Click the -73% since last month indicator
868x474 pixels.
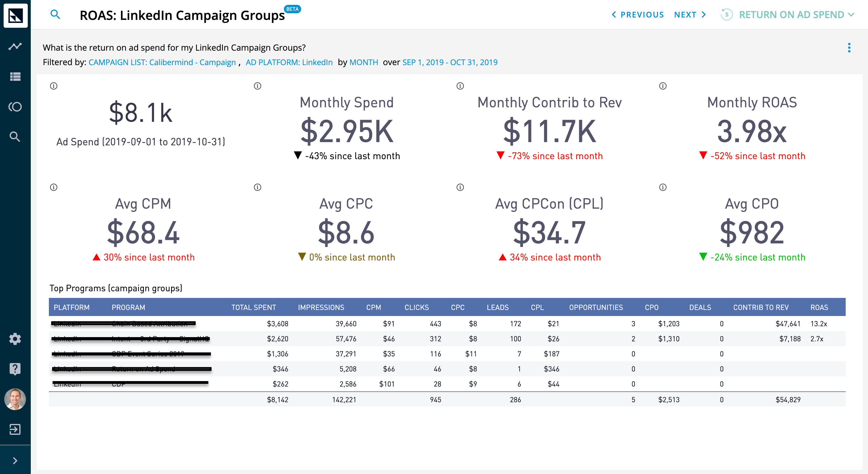tap(550, 156)
